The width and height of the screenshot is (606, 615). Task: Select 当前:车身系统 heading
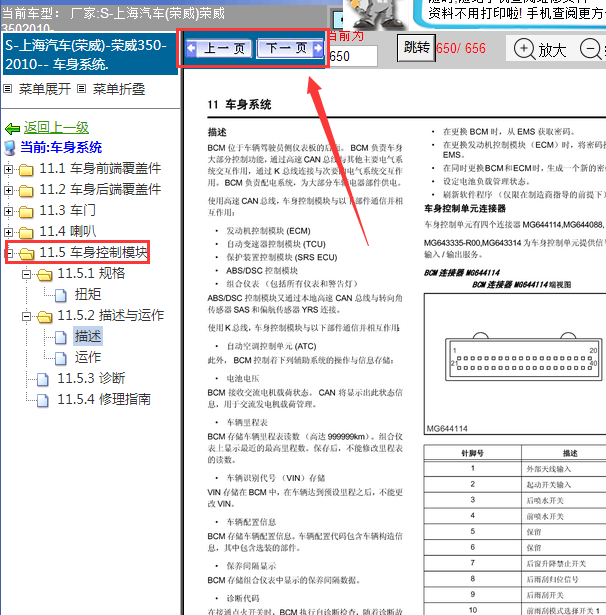[x=61, y=147]
